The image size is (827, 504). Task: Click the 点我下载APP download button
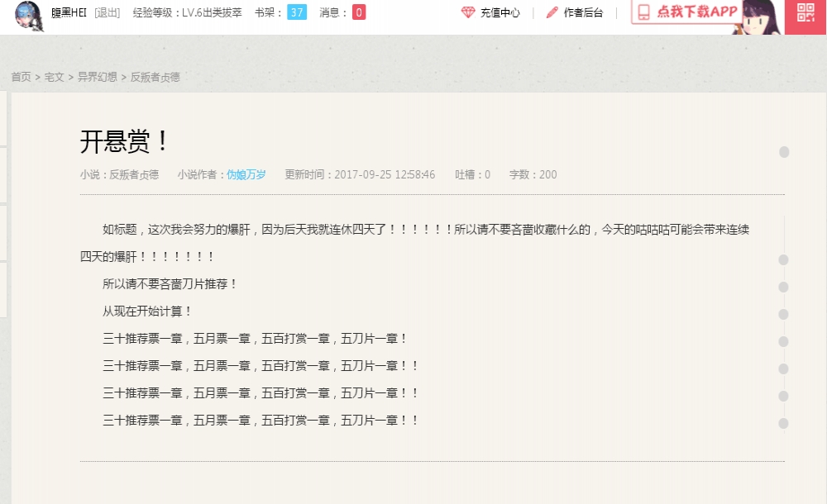point(686,12)
